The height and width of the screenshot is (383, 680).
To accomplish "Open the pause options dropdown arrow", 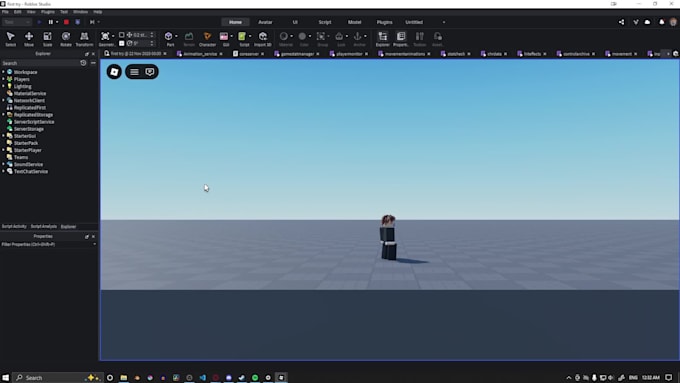I will click(57, 22).
